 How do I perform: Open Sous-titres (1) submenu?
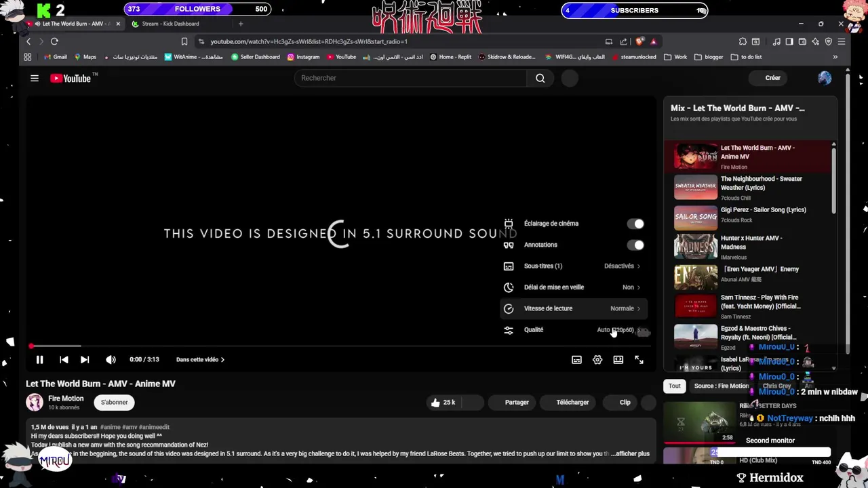coord(574,266)
